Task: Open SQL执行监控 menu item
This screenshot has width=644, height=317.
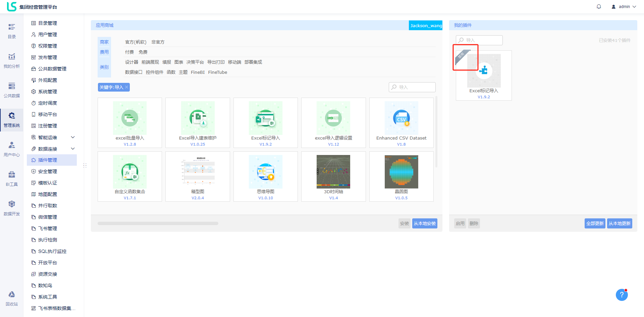Action: coord(52,251)
